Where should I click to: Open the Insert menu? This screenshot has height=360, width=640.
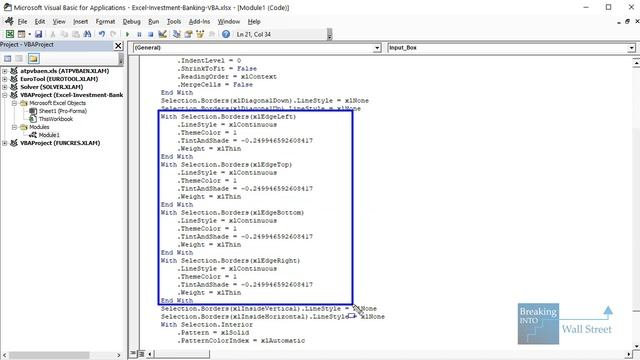click(x=80, y=22)
